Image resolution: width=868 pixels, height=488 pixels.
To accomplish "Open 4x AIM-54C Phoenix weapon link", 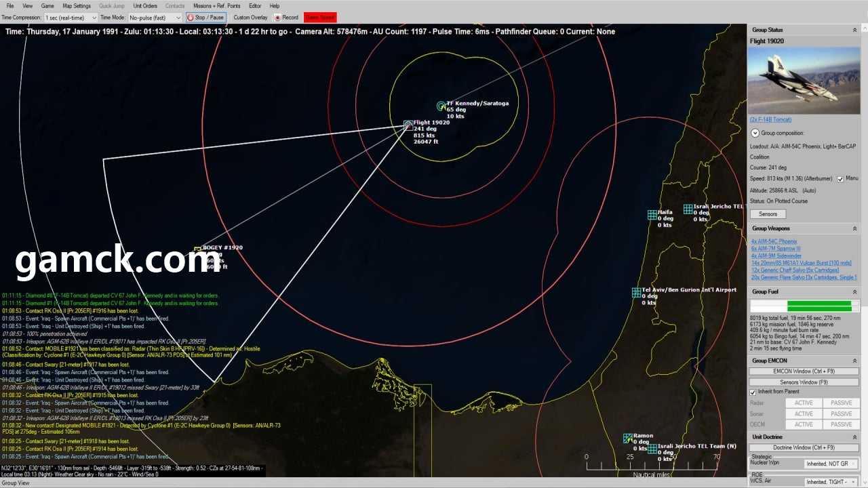I will tap(774, 241).
